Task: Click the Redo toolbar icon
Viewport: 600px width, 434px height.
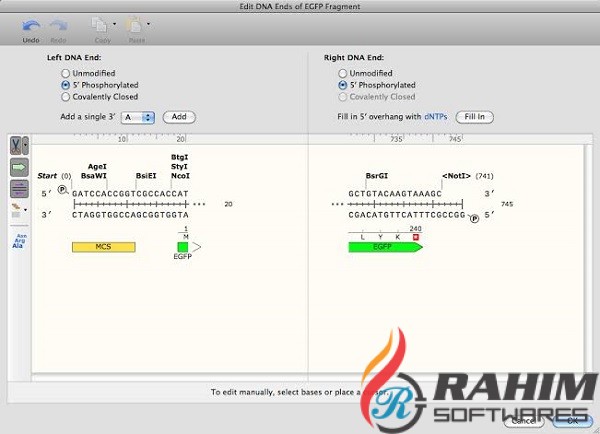Action: click(58, 27)
